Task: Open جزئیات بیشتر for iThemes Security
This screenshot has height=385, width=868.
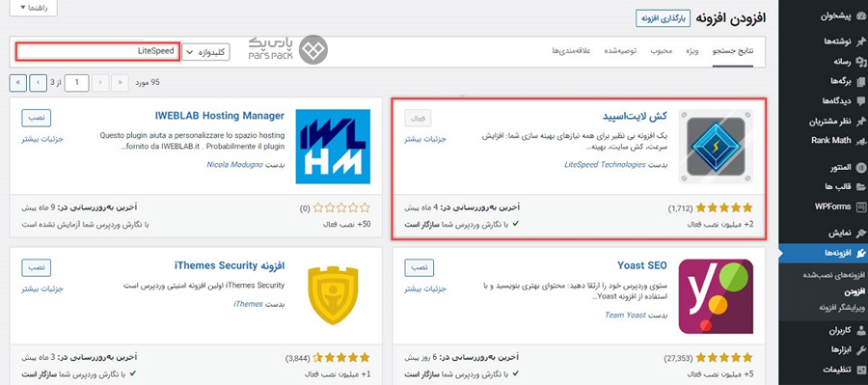Action: (x=42, y=289)
